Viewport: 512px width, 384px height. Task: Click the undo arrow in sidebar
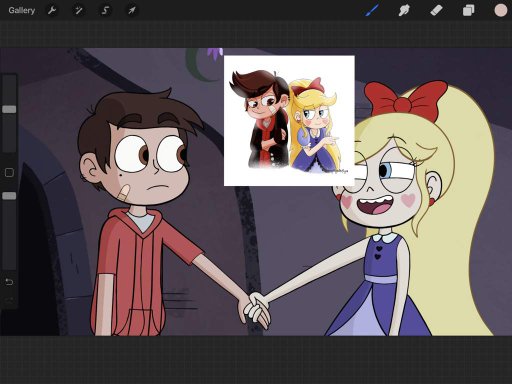point(9,282)
